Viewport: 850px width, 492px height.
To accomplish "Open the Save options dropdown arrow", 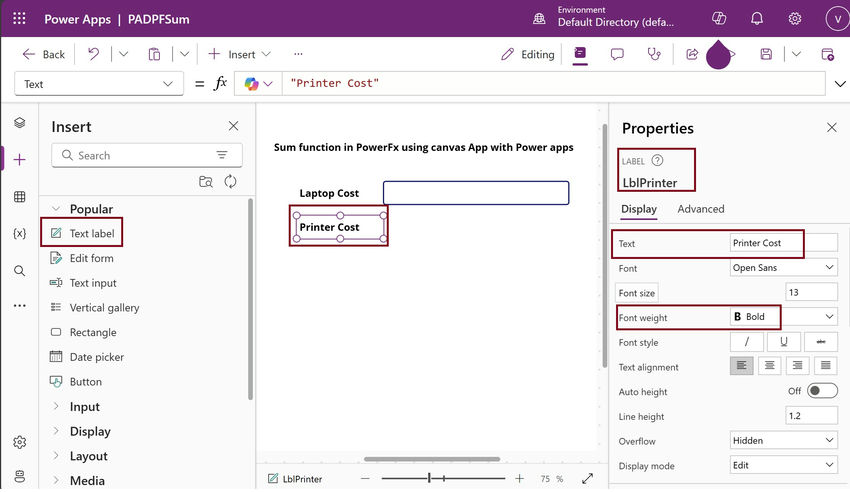I will click(796, 54).
